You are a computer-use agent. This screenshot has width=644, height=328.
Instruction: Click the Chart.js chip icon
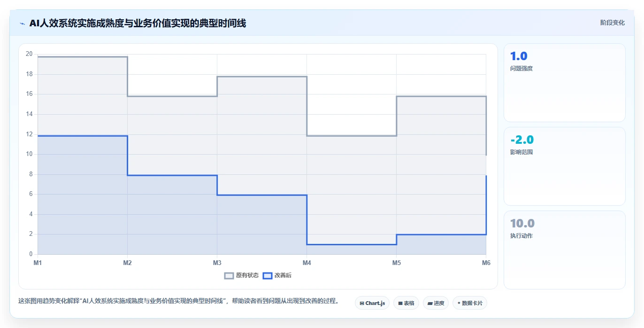362,304
